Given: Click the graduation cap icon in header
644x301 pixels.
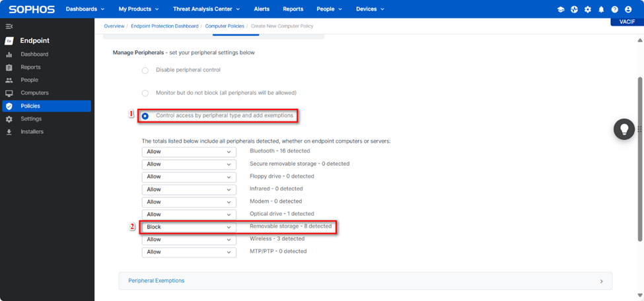Looking at the screenshot, I should (x=561, y=10).
